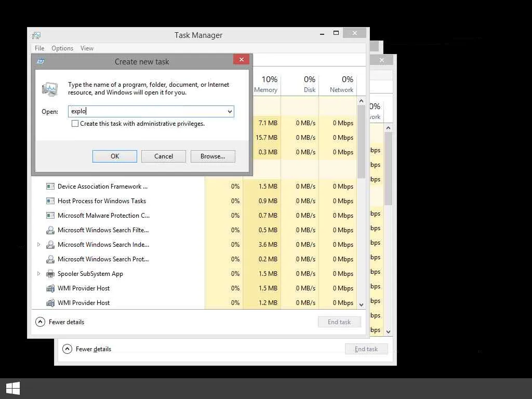Click the Create new task dialog title icon
Image resolution: width=532 pixels, height=399 pixels.
pos(41,61)
